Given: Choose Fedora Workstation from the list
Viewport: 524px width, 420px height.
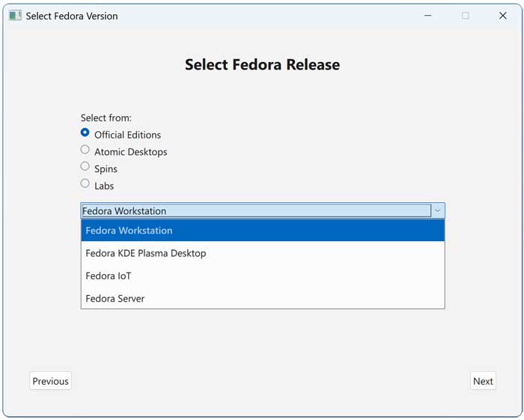Looking at the screenshot, I should click(263, 231).
